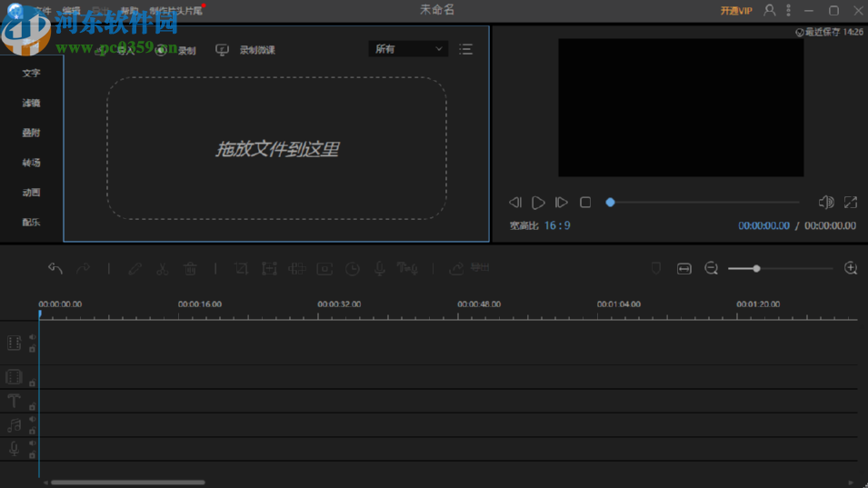Change the 16:9 aspect ratio setting

[x=556, y=225]
